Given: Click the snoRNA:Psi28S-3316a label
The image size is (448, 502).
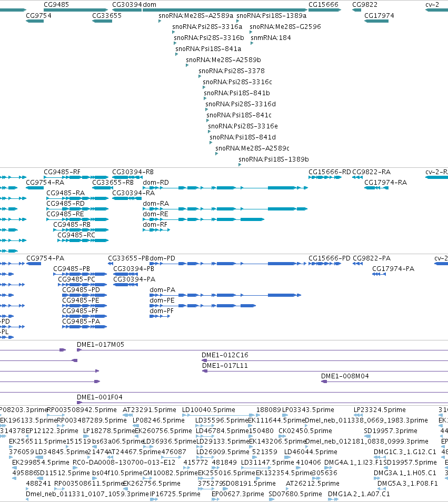Looking at the screenshot, I should click(x=207, y=26).
